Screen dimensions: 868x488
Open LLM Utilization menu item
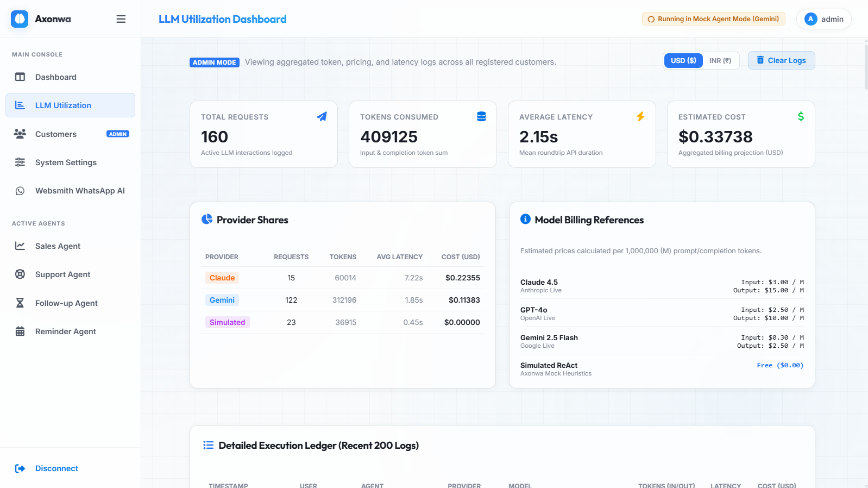point(71,105)
